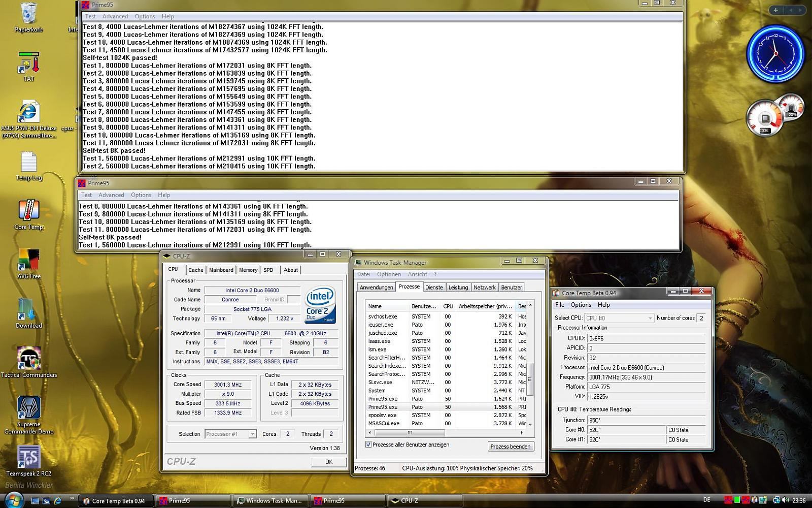Switch to the Leistung tab in Task-Manager
This screenshot has width=812, height=508.
click(x=458, y=288)
